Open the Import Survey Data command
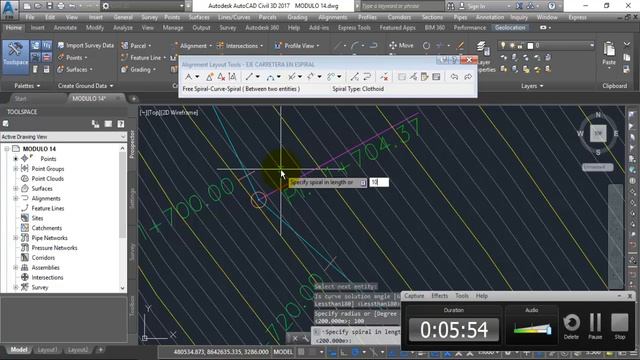Image resolution: width=640 pixels, height=360 pixels. (86, 46)
